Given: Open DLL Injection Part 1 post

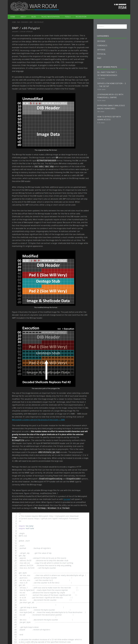Looking at the screenshot, I should click(x=107, y=74).
